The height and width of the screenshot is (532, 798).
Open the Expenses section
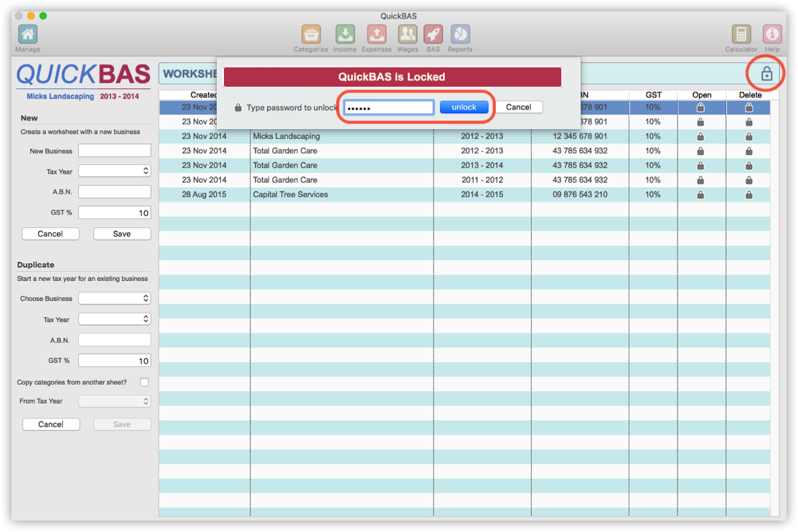377,33
